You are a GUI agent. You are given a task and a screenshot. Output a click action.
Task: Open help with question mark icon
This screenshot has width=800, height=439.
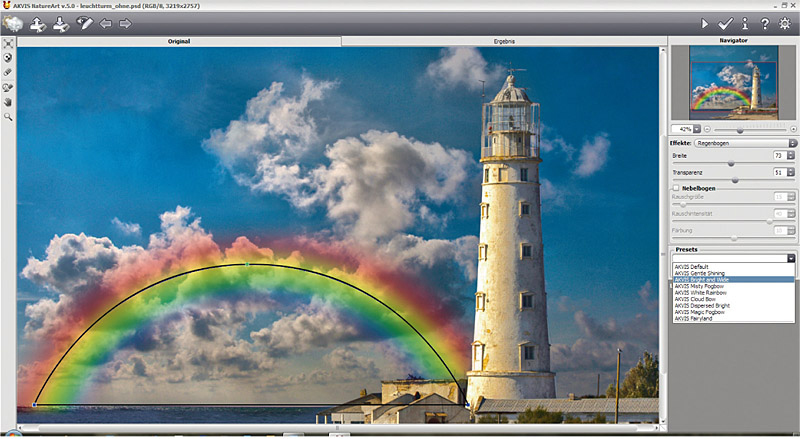tap(765, 23)
